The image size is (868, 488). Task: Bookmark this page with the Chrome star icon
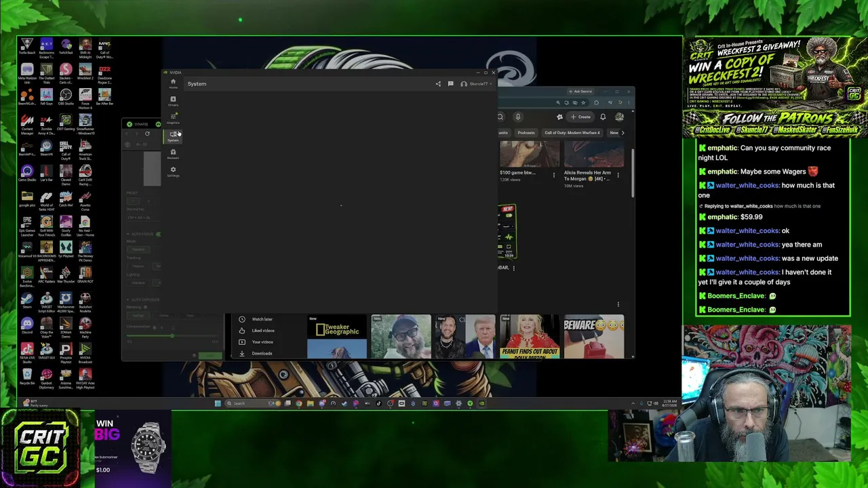click(583, 103)
